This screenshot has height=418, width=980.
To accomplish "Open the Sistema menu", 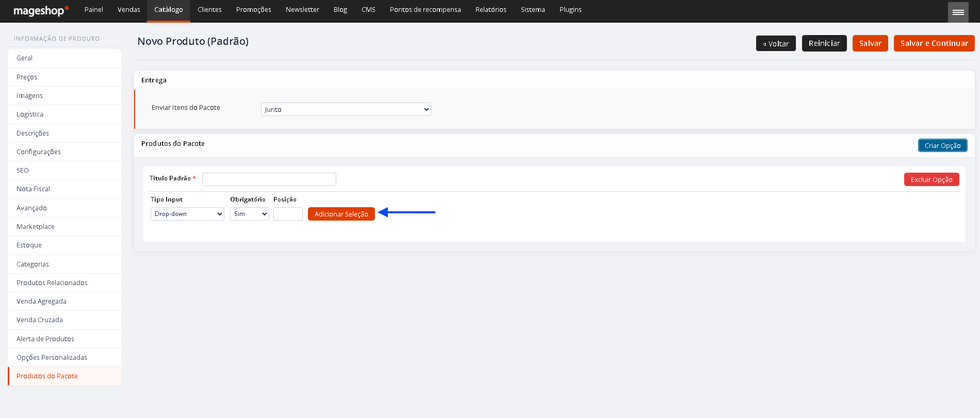I will tap(533, 10).
